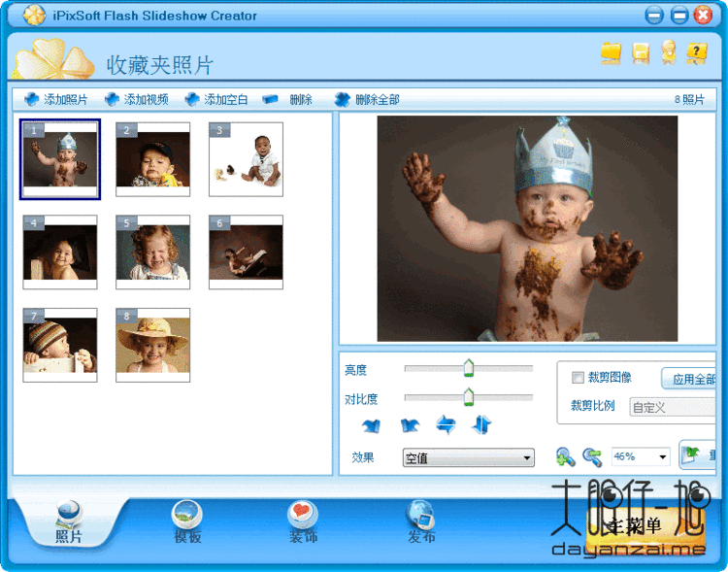This screenshot has width=728, height=572.
Task: Close the application with red X
Action: tap(703, 16)
